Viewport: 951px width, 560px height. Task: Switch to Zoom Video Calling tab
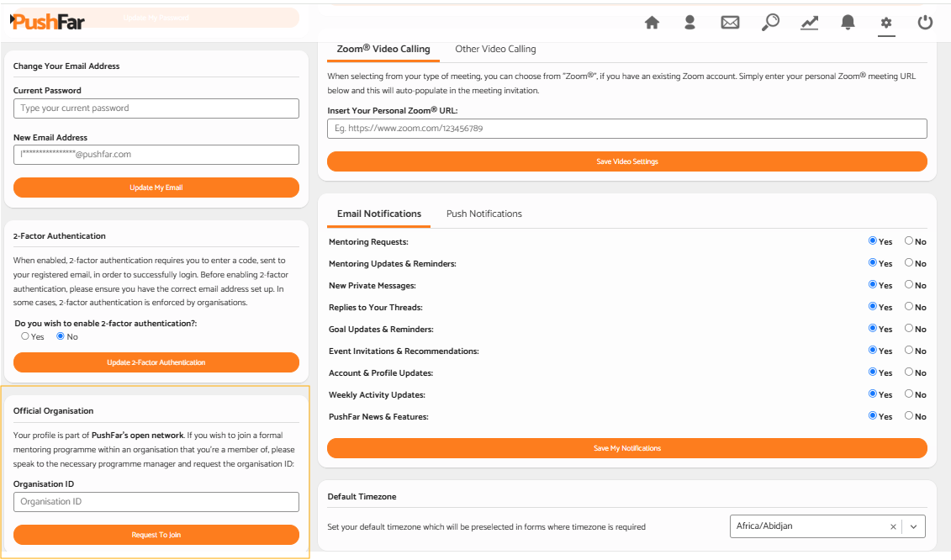click(383, 49)
